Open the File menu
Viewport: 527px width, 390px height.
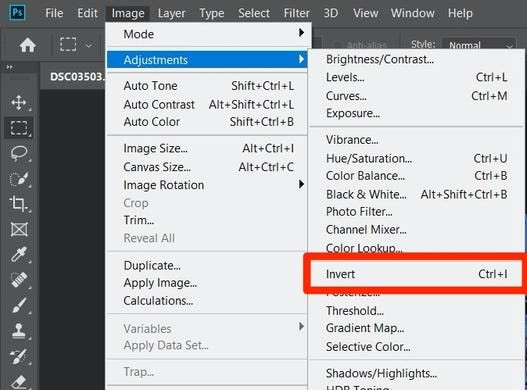[x=54, y=13]
